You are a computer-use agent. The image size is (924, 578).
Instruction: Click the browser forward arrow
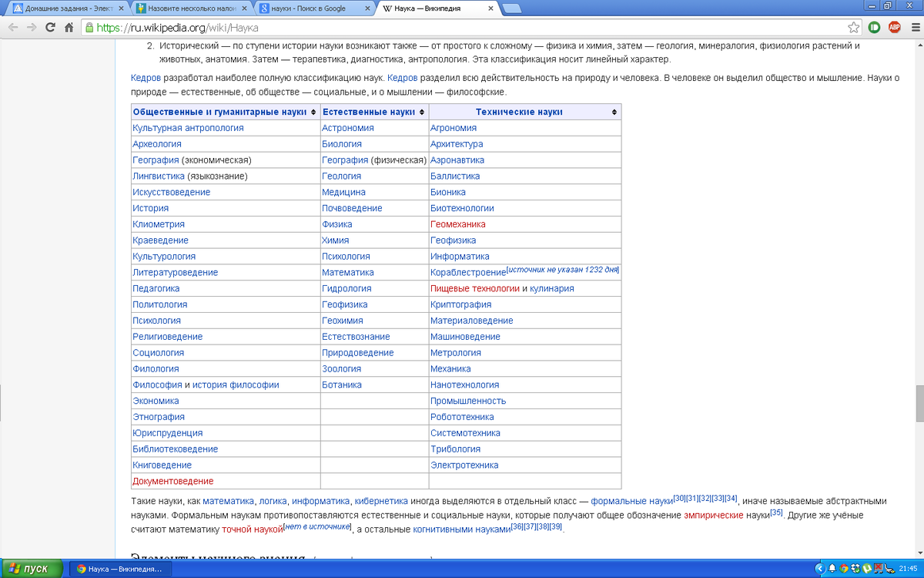pyautogui.click(x=32, y=27)
